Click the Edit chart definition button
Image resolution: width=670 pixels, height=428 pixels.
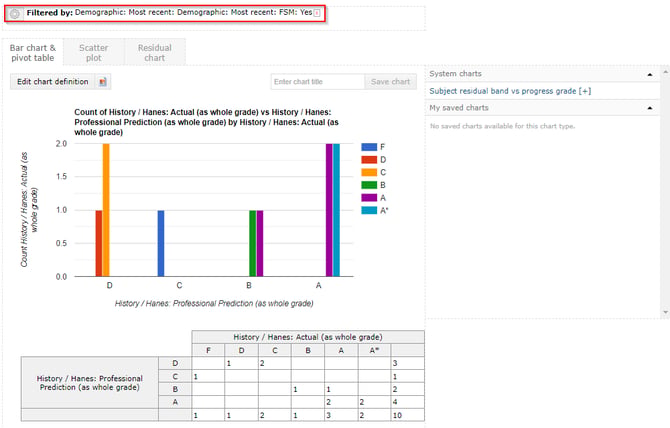coord(53,82)
